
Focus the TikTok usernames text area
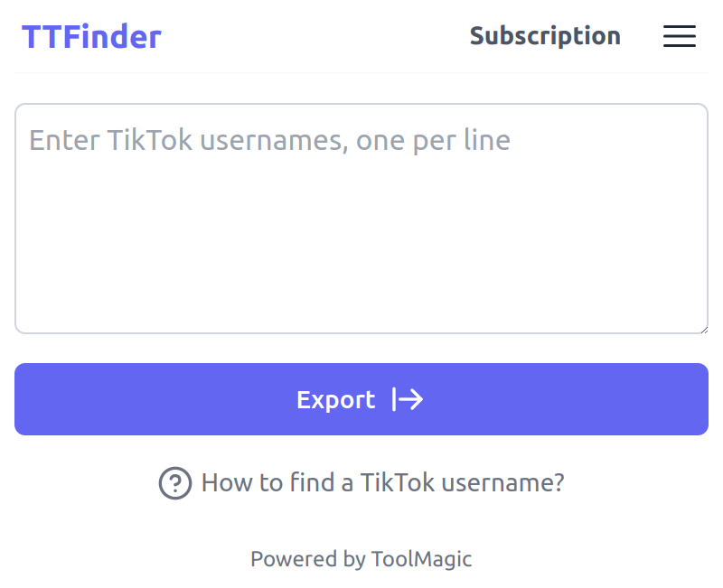(361, 219)
